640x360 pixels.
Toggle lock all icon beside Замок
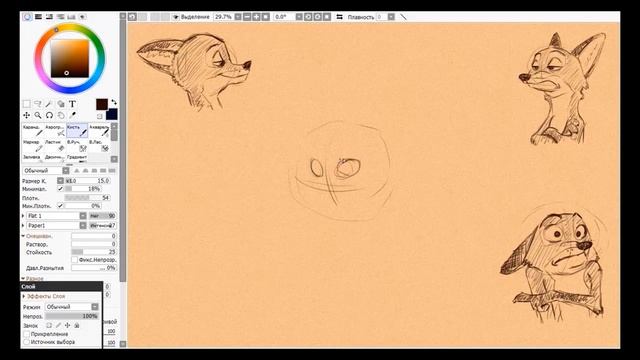pos(77,325)
